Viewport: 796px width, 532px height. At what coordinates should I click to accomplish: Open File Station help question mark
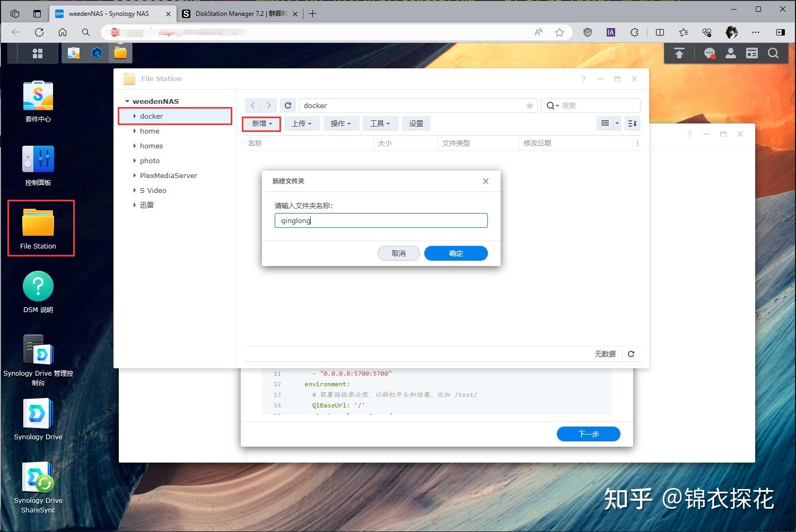(583, 79)
